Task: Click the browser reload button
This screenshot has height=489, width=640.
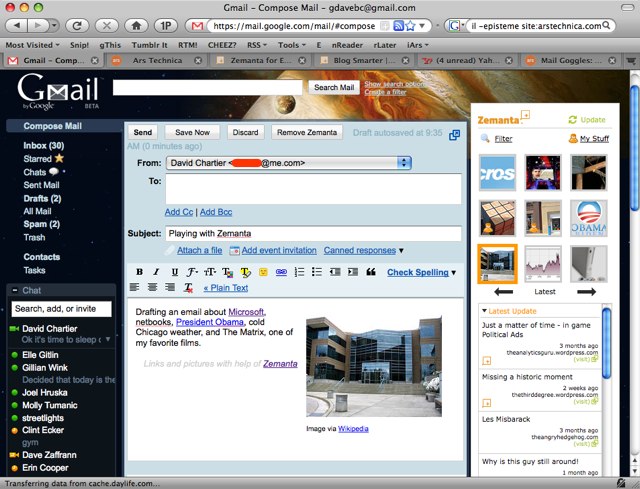Action: coord(77,26)
